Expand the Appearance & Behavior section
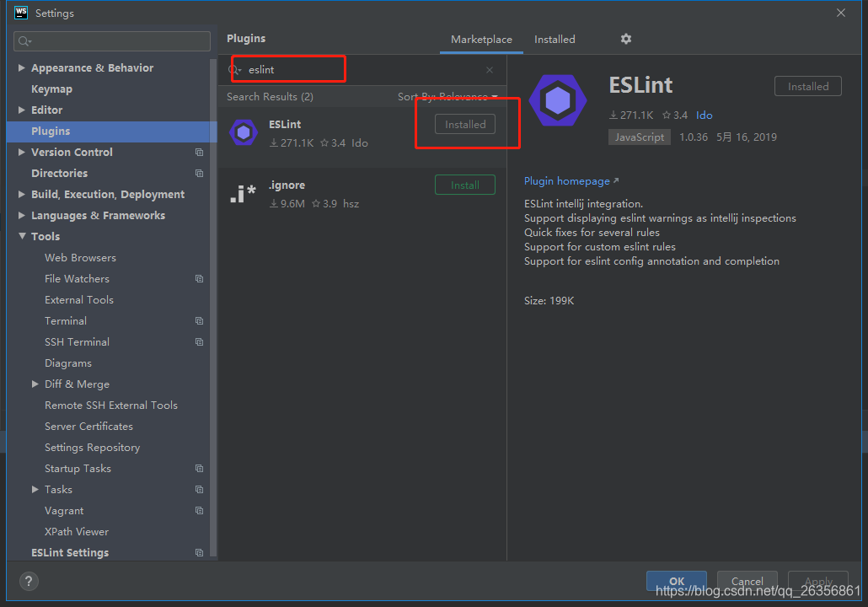 click(21, 67)
